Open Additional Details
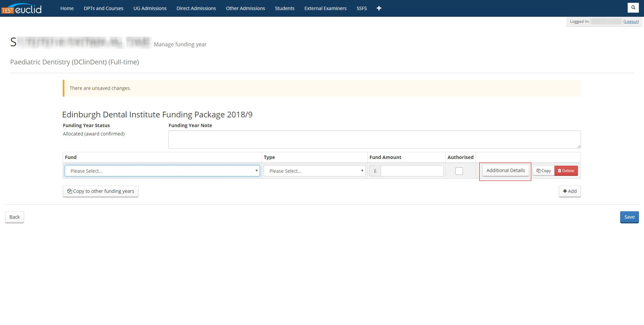 point(505,170)
